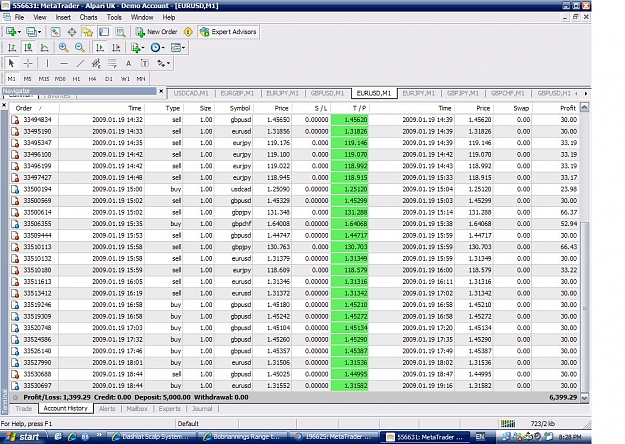
Task: Open the Insert menu
Action: pos(63,17)
